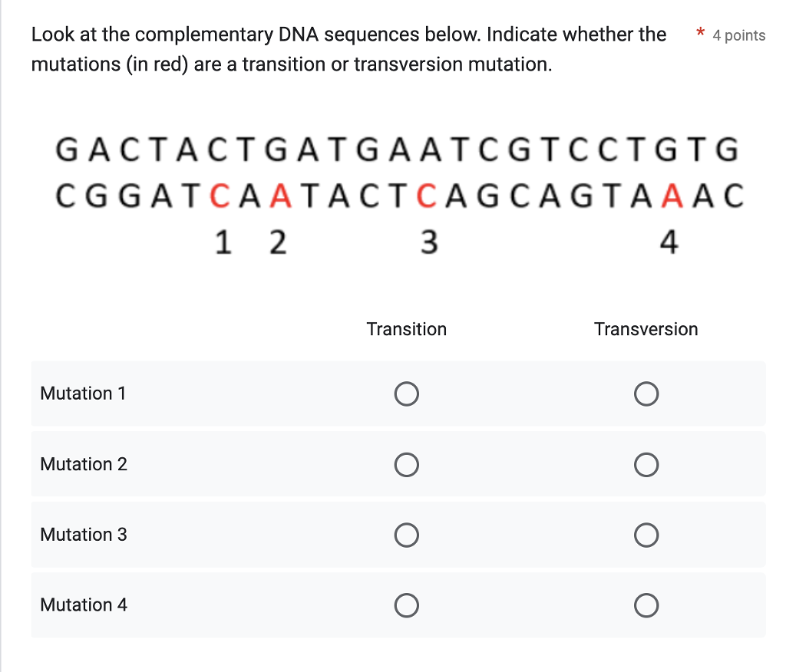Click the Transversion column header

pos(646,329)
